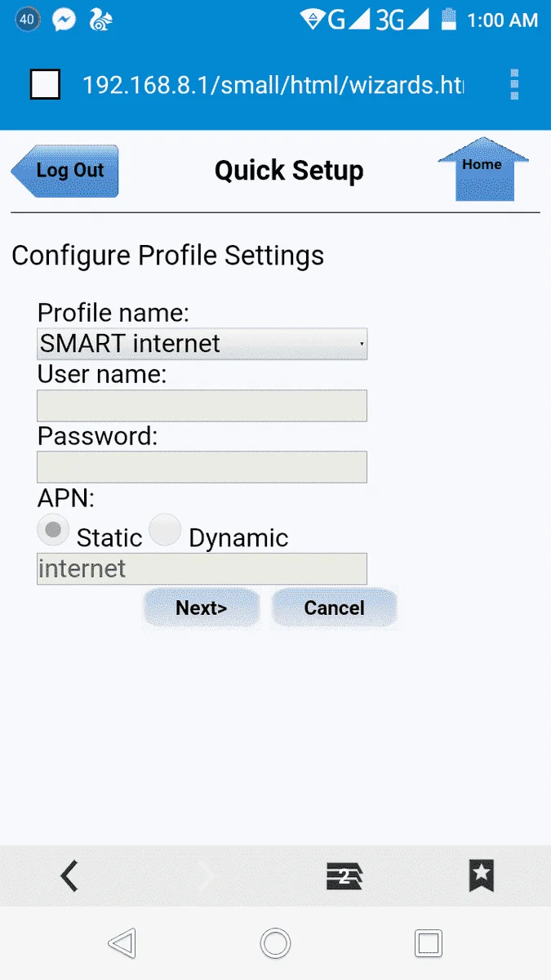Click the Log Out button
551x980 pixels.
65,171
